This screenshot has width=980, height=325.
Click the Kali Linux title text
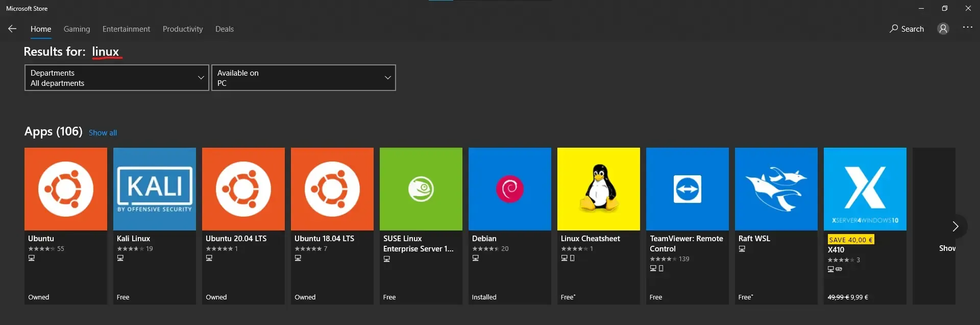point(133,239)
